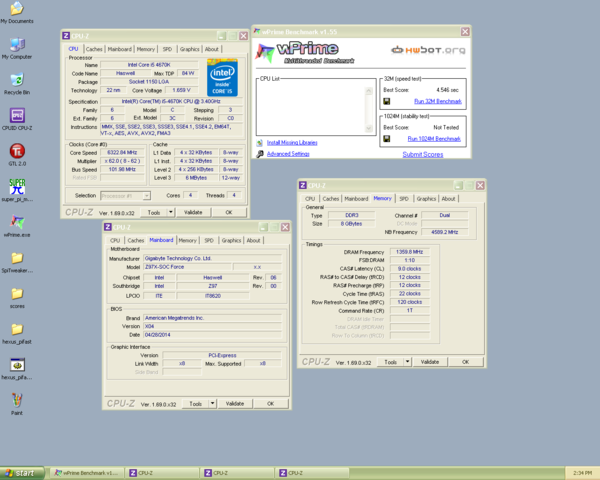Click the NB Frequency value field
This screenshot has height=480, width=600.
(445, 232)
